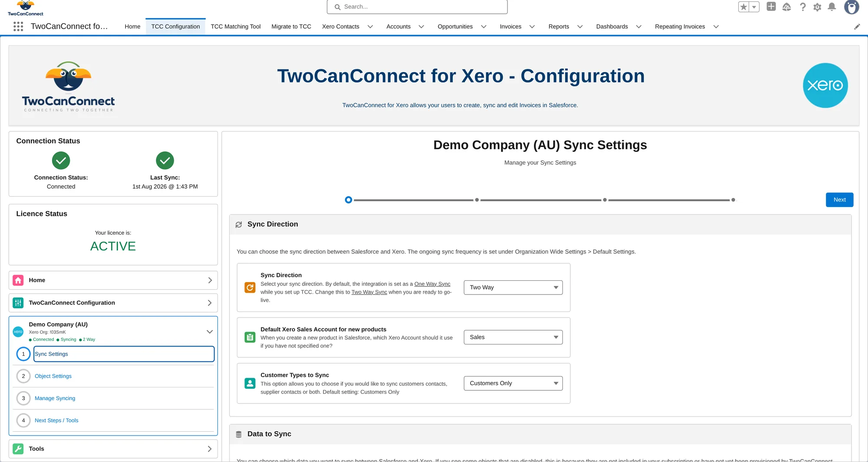Click the first progress step marker

pos(348,200)
